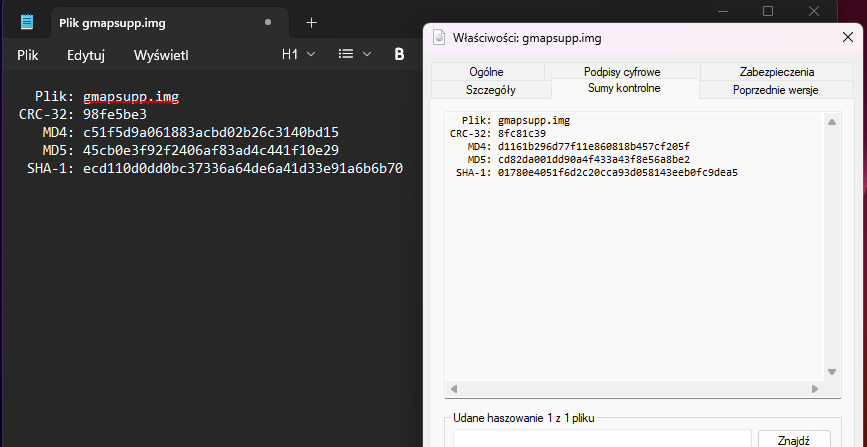Screen dimensions: 867x447
Task: Open the Zabezpieczenia tab
Action: click(x=777, y=72)
